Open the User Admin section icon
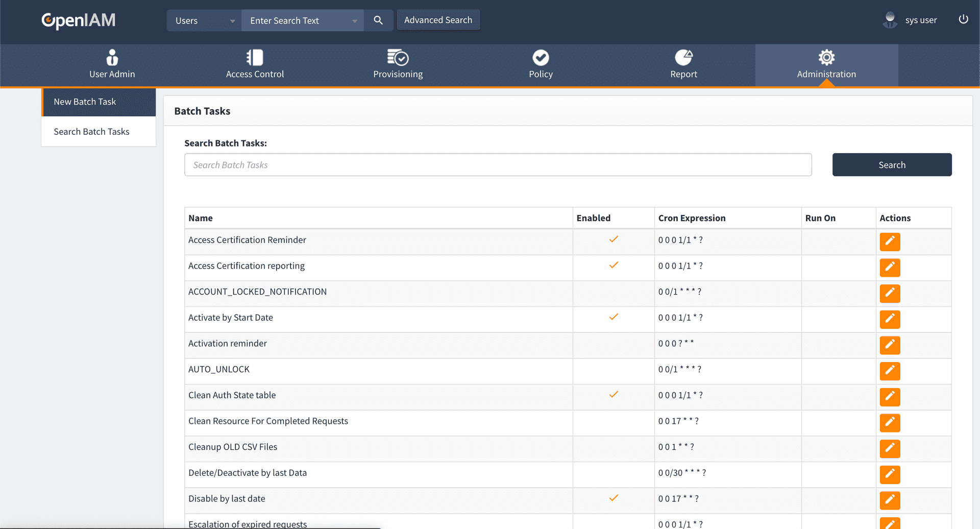This screenshot has height=529, width=980. (x=112, y=57)
